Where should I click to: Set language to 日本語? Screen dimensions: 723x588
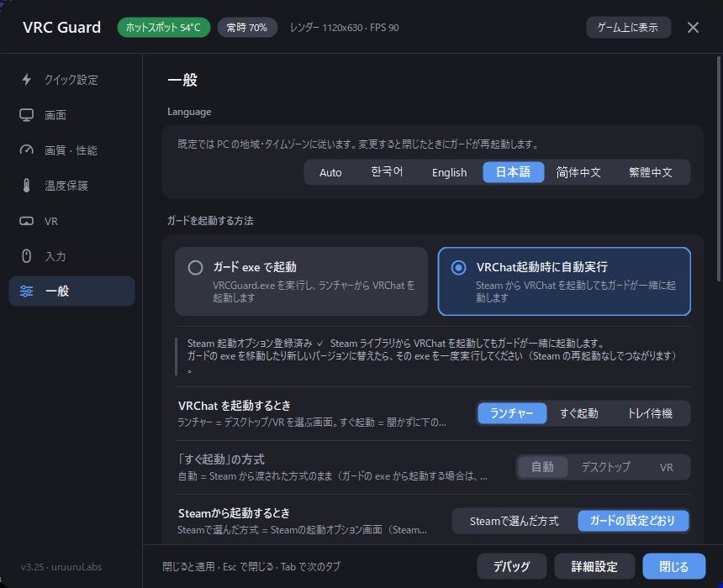(x=513, y=172)
